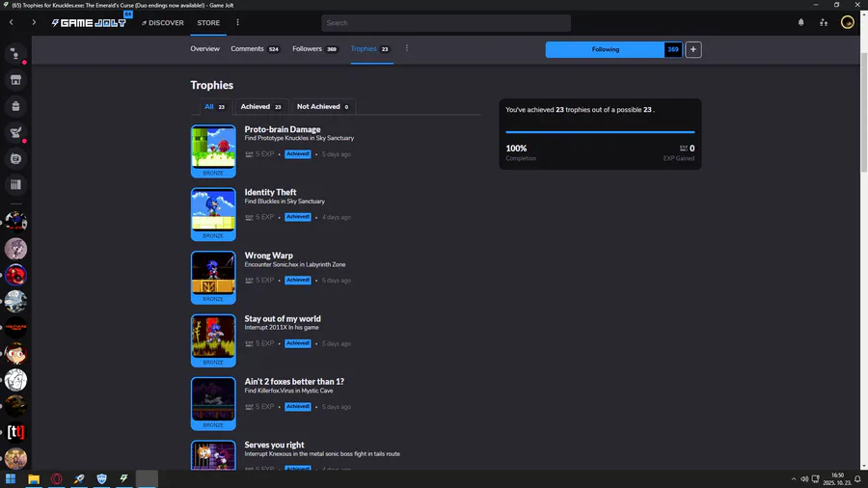The height and width of the screenshot is (488, 868).
Task: Open the Proto-brain Damage trophy thumbnail
Action: tap(213, 151)
